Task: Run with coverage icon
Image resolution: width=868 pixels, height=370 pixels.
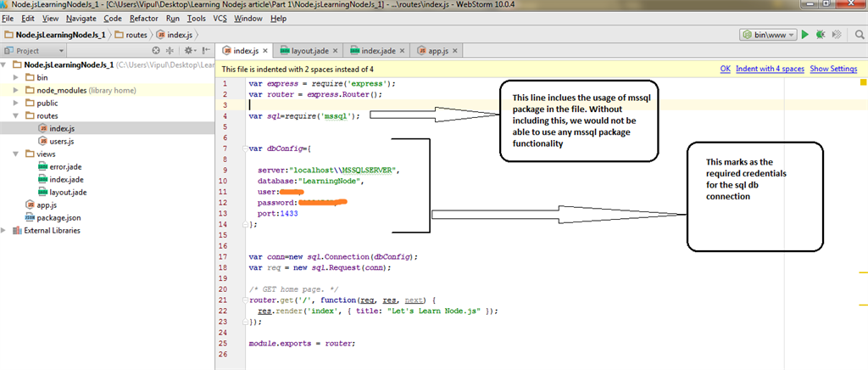Action: [x=837, y=35]
